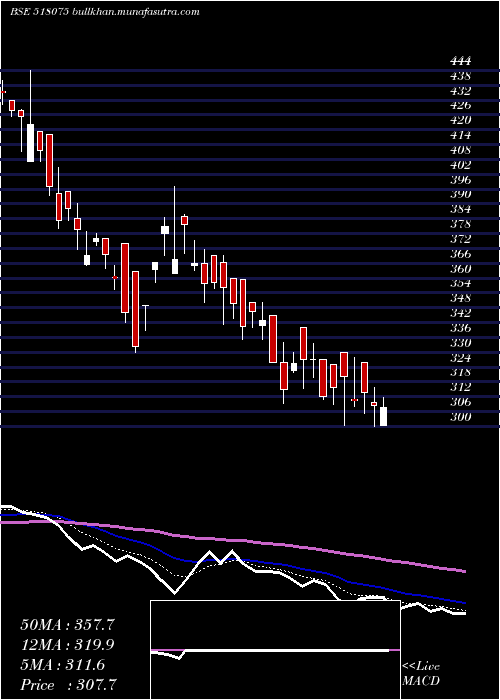Click the 330 price axis label
The image size is (500, 700).
click(460, 343)
